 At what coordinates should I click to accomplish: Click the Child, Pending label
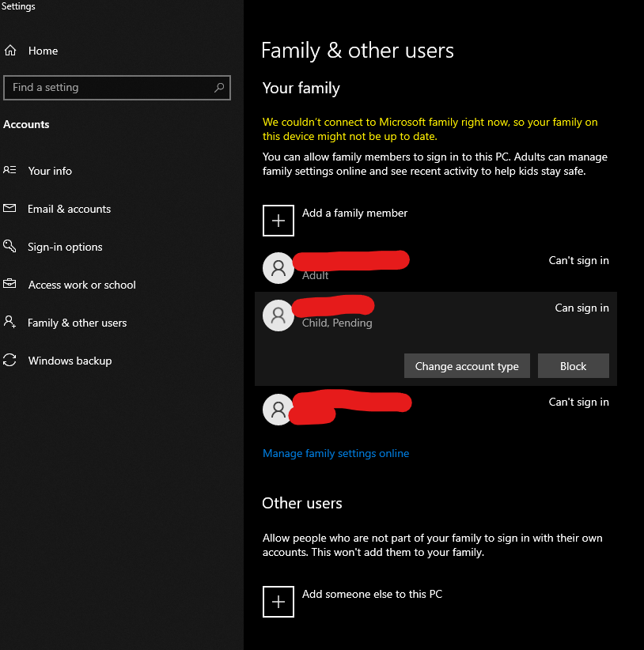[337, 323]
